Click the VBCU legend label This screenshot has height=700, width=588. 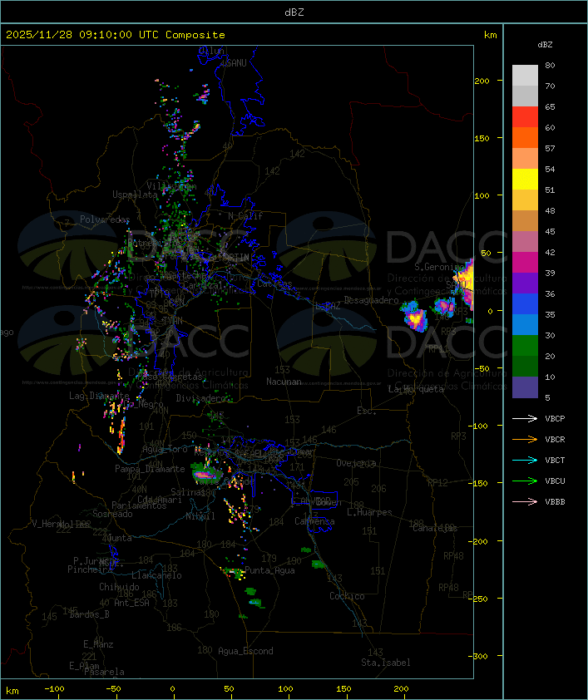(x=555, y=481)
